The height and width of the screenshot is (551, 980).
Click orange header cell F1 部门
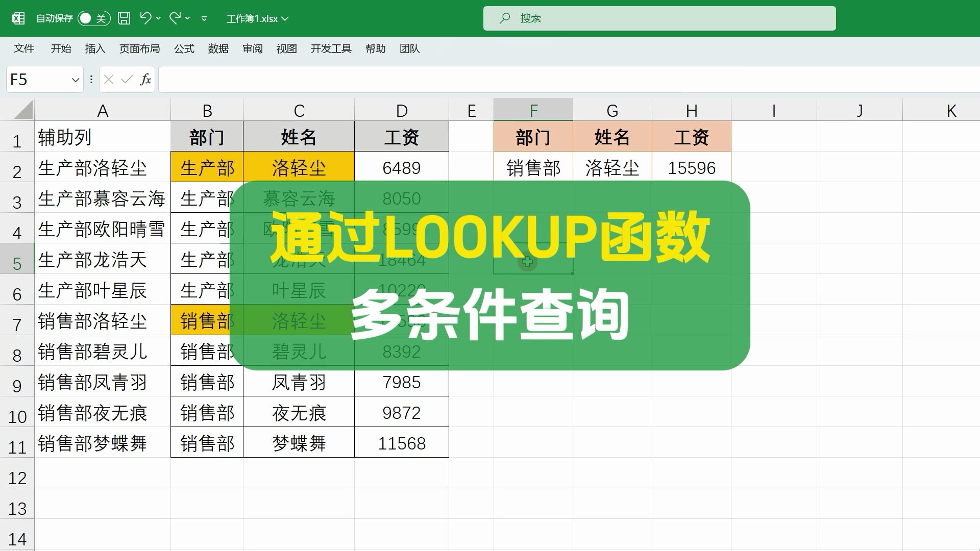click(x=533, y=137)
